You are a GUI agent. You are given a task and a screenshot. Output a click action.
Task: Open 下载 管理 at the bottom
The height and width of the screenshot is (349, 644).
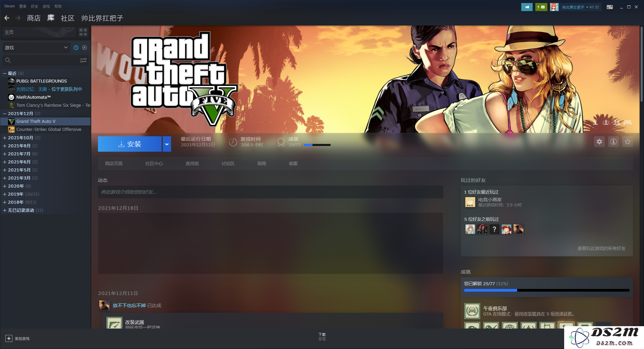322,337
